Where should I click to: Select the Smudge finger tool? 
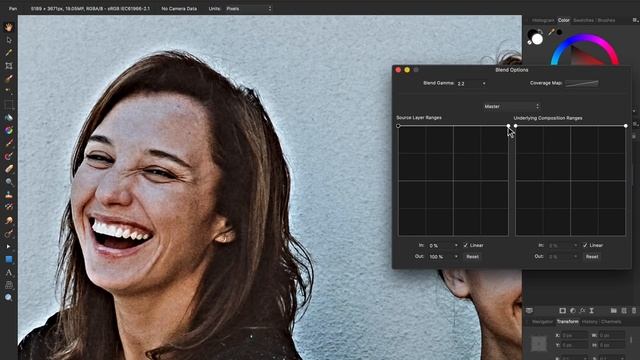9,220
